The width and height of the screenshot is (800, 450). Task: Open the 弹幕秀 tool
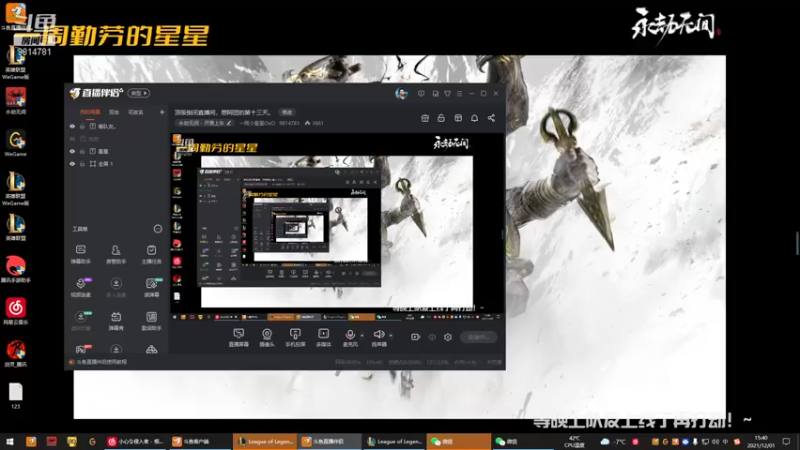pyautogui.click(x=116, y=321)
